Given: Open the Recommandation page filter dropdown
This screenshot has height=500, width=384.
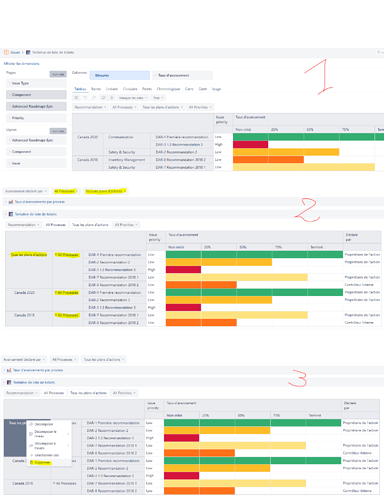Looking at the screenshot, I should [90, 107].
